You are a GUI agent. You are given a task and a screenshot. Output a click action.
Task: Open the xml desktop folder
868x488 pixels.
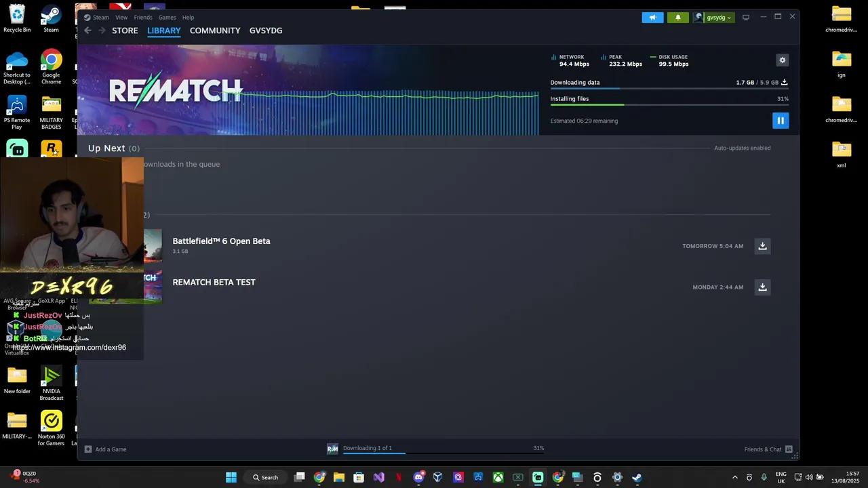click(842, 155)
